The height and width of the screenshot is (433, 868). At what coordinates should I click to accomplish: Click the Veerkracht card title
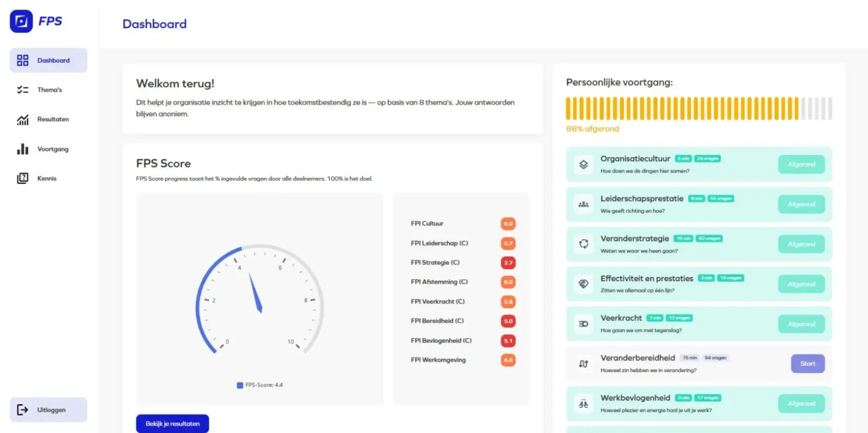point(621,318)
